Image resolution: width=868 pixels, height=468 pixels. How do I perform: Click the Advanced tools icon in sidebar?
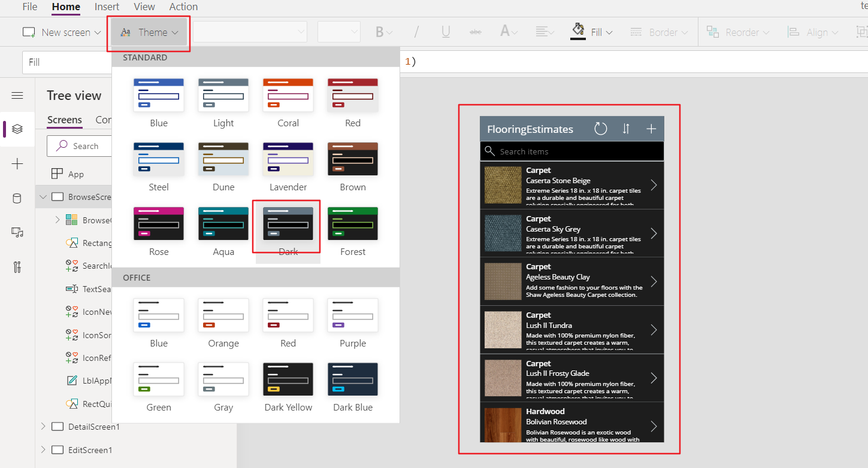point(17,266)
